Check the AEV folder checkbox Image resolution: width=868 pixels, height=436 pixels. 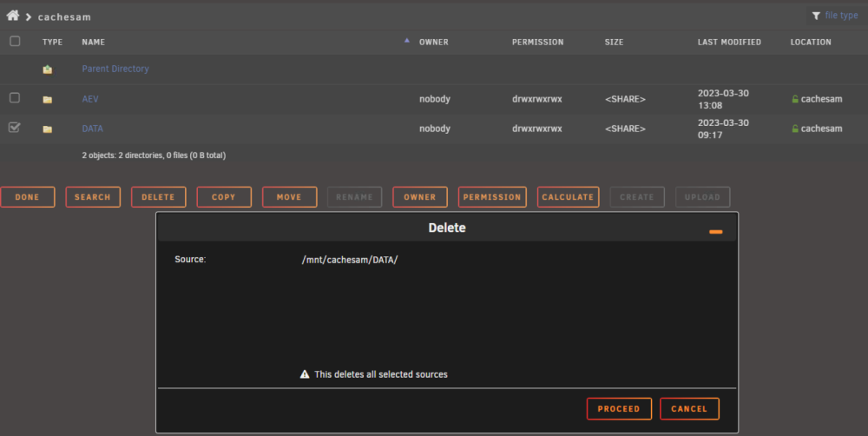point(15,97)
